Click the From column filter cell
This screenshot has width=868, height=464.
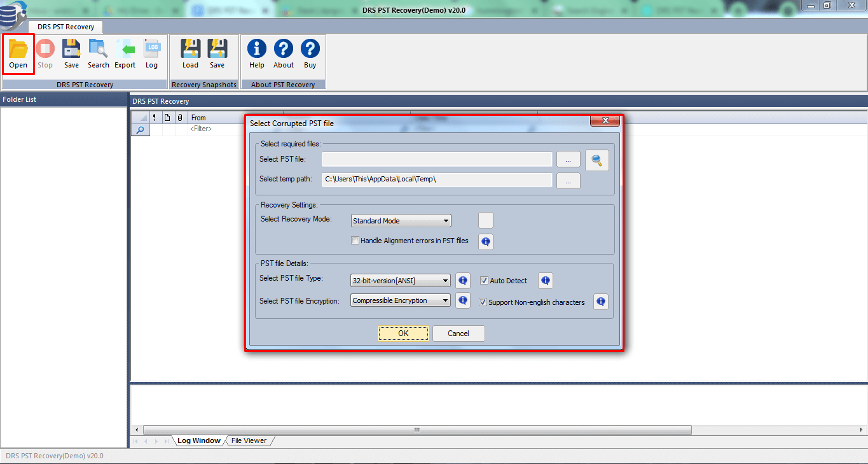coord(217,129)
